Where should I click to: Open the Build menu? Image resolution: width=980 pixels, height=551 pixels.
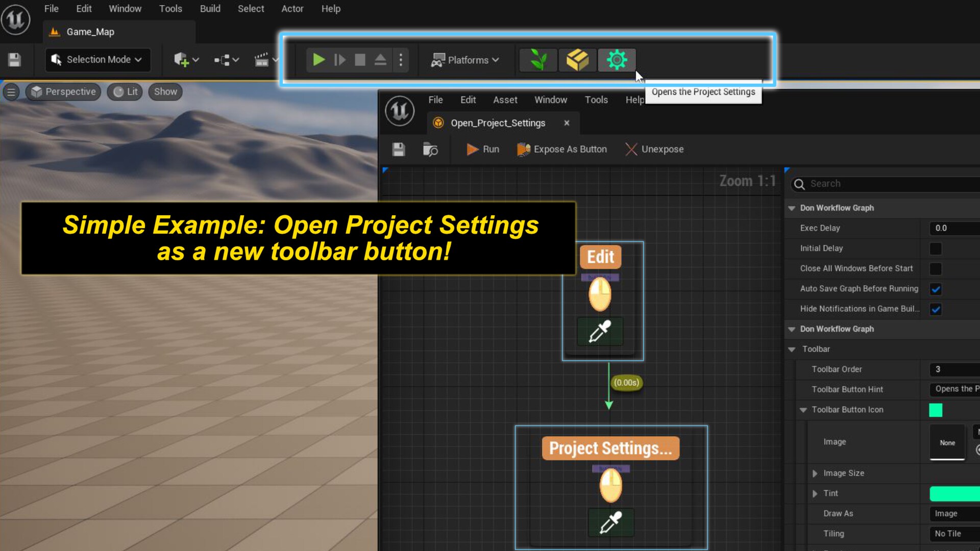[210, 9]
